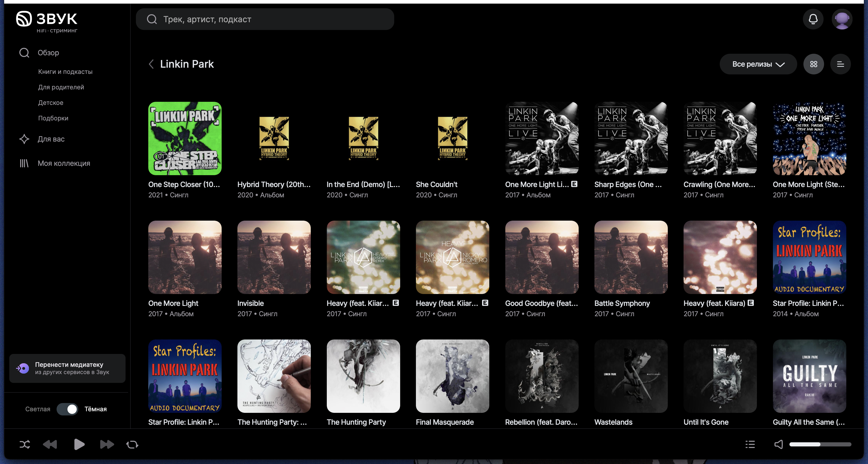Screen dimensions: 868x464
Task: Open the playback queue
Action: pyautogui.click(x=750, y=444)
